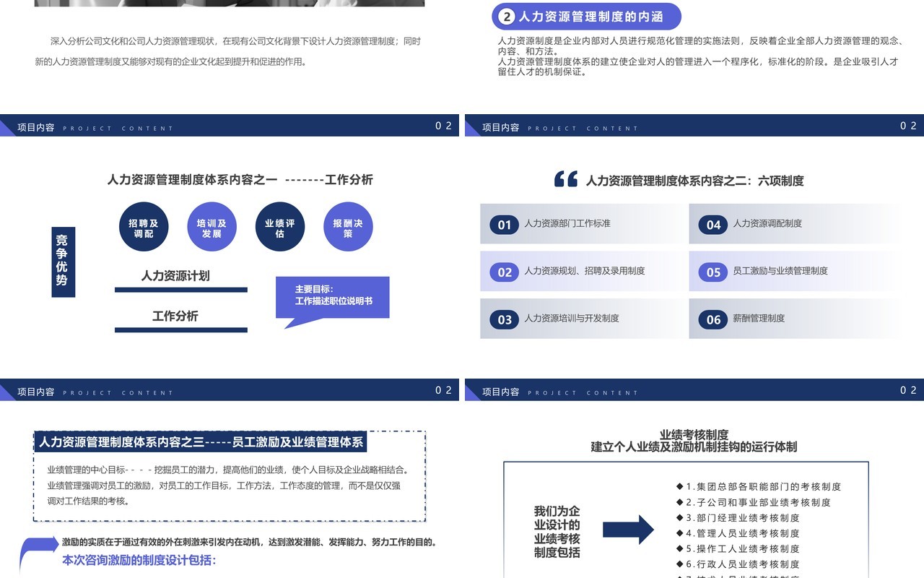This screenshot has height=578, width=924.
Task: Click the heading 人力资源管理制度体系内容之三-----员工激励及业绩管理体系
Action: coord(201,441)
